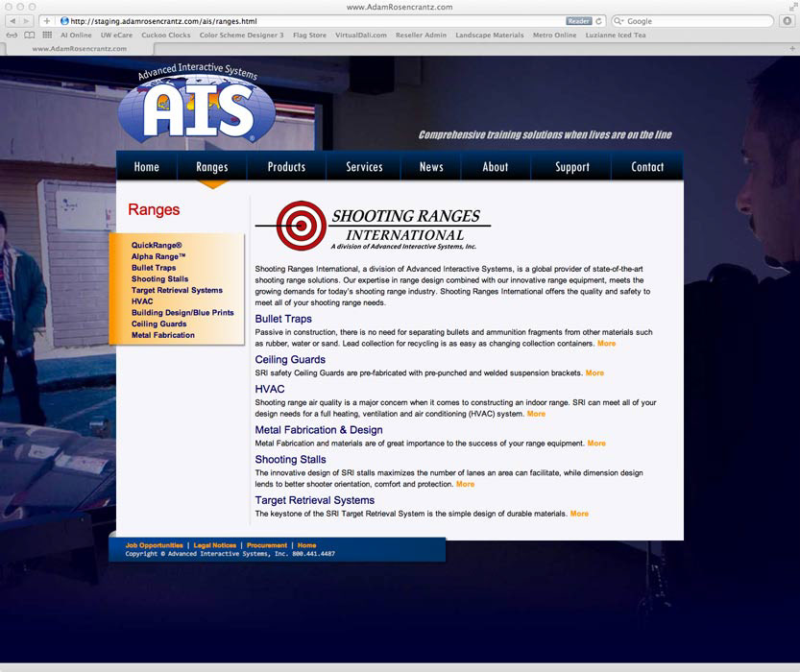The height and width of the screenshot is (672, 800).
Task: Click the Reader button in address bar
Action: (x=578, y=20)
